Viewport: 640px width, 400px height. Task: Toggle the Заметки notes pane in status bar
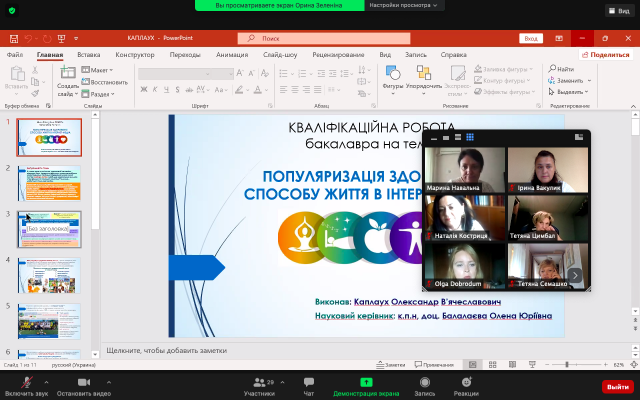point(393,365)
